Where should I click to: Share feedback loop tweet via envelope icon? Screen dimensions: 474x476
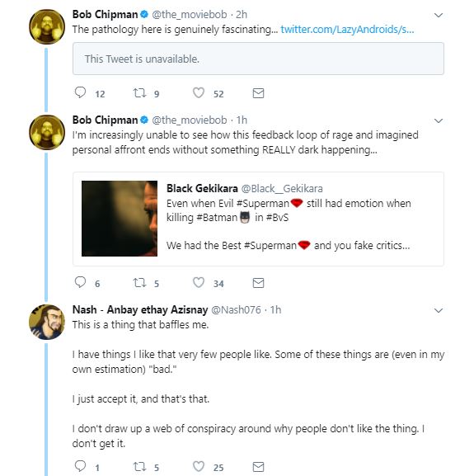coord(258,283)
